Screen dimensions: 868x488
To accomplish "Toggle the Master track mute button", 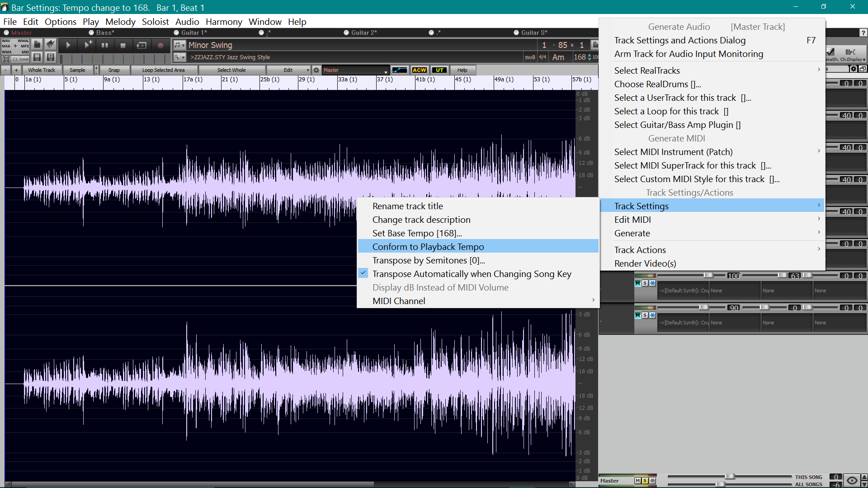I will (x=637, y=481).
